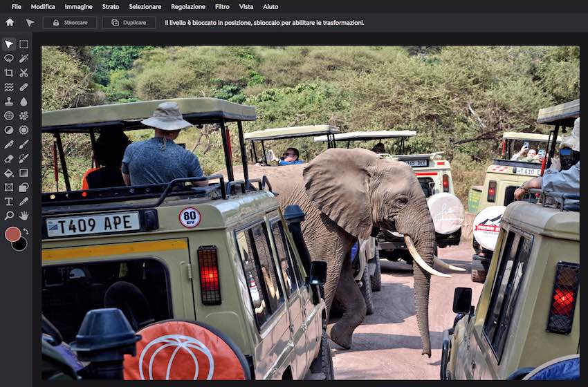Click the Duplicare button
This screenshot has height=387, width=588.
click(129, 23)
